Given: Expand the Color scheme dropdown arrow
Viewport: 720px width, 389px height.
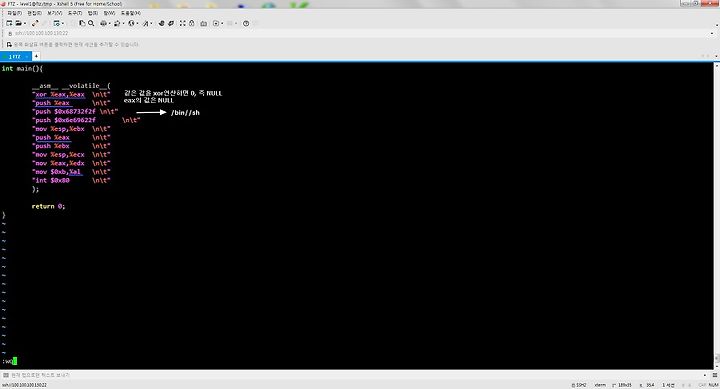Looking at the screenshot, I should [123, 23].
